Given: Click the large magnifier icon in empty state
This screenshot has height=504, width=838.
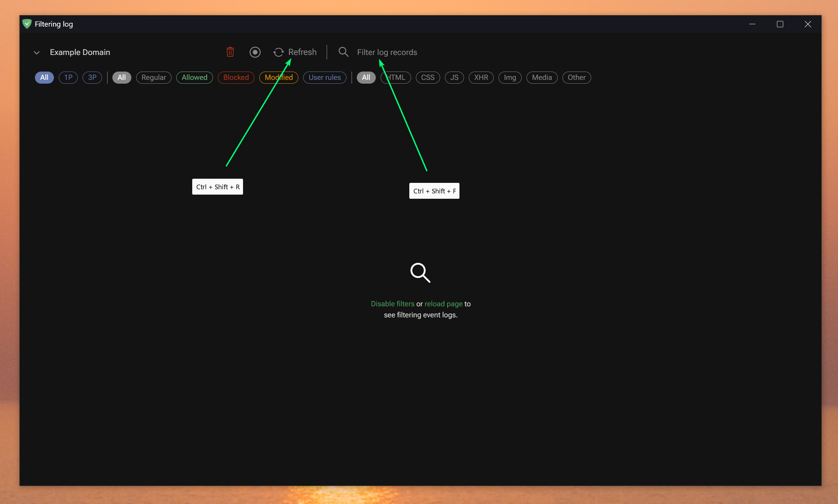Looking at the screenshot, I should point(420,273).
